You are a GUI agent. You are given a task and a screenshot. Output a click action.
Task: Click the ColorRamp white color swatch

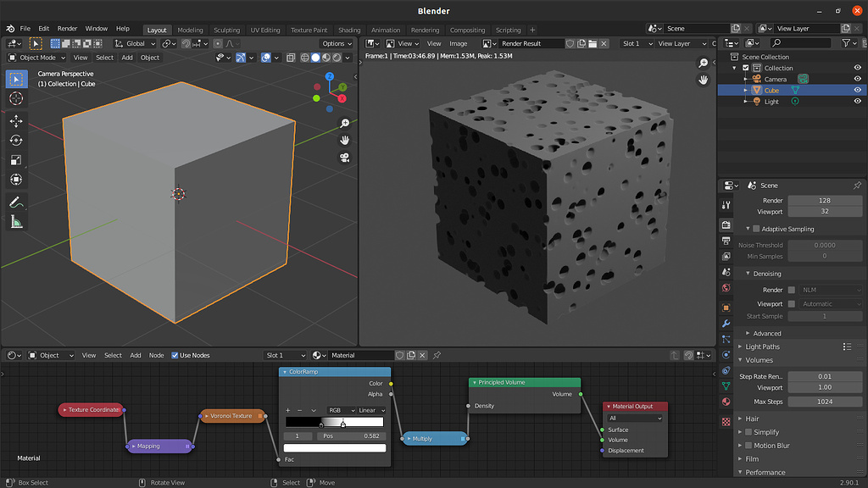click(335, 448)
